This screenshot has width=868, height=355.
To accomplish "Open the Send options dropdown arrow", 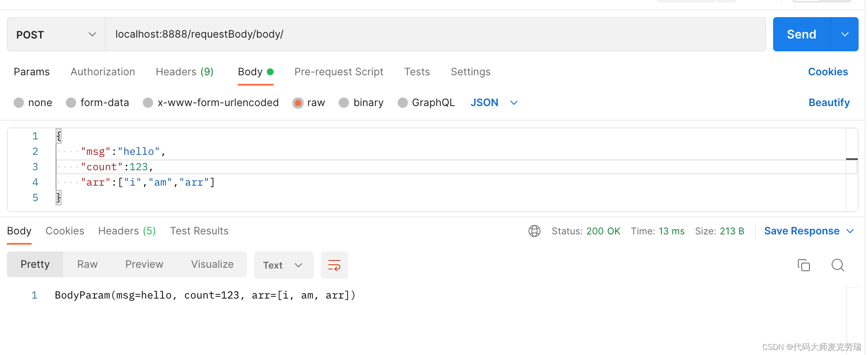I will click(x=845, y=34).
